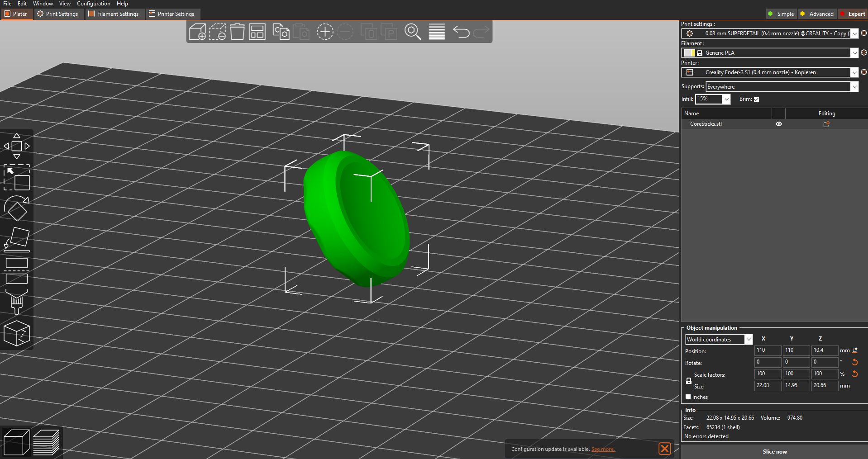Screen dimensions: 868x459
Task: Close the configuration update notification
Action: click(x=664, y=449)
